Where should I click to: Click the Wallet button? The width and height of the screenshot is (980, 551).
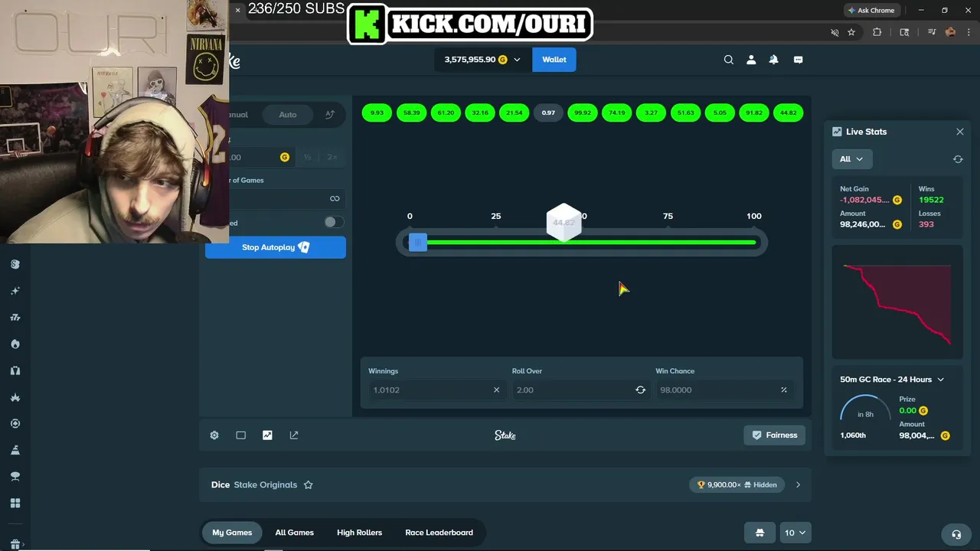click(x=554, y=60)
